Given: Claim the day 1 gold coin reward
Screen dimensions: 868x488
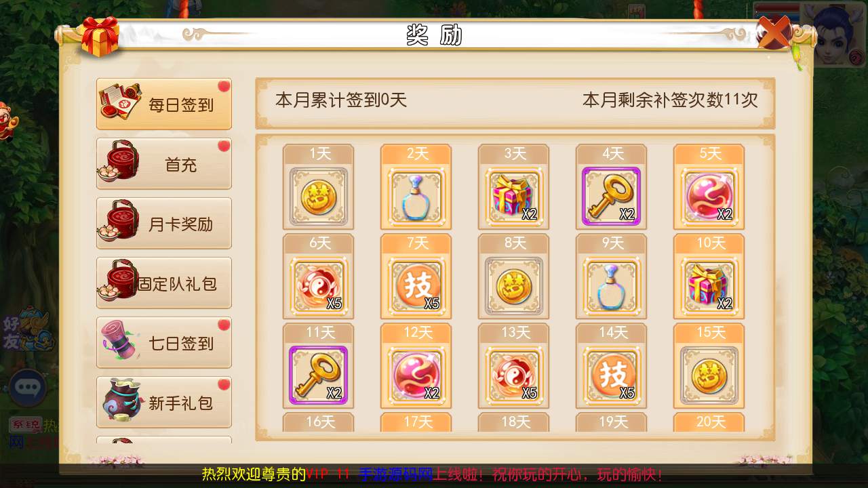Looking at the screenshot, I should tap(318, 196).
